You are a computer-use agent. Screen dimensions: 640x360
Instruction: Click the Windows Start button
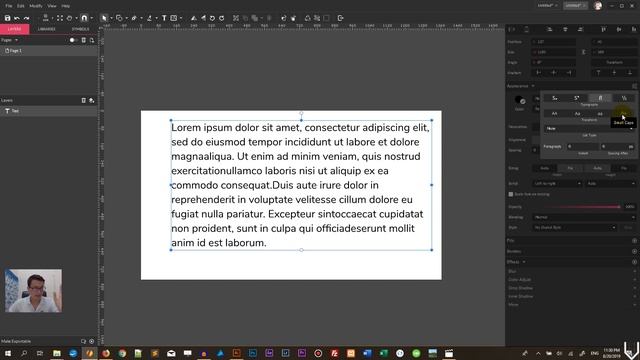tap(8, 353)
